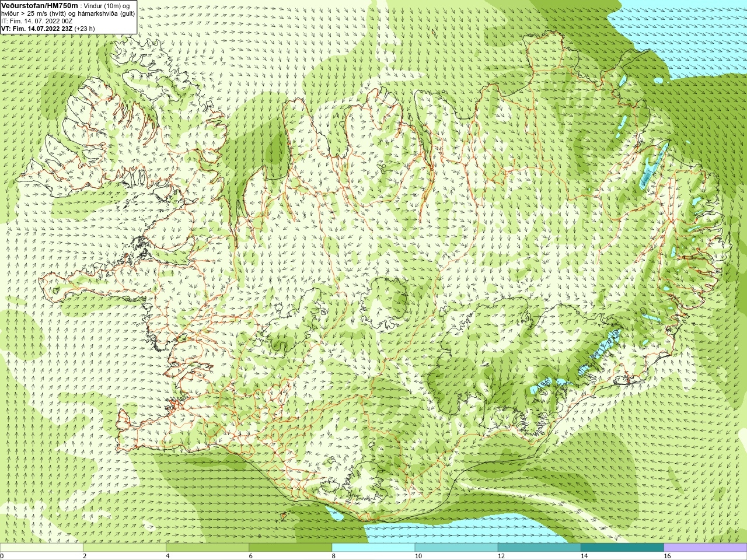Click the '2' label on the wind scale
The image size is (747, 560).
coord(85,556)
